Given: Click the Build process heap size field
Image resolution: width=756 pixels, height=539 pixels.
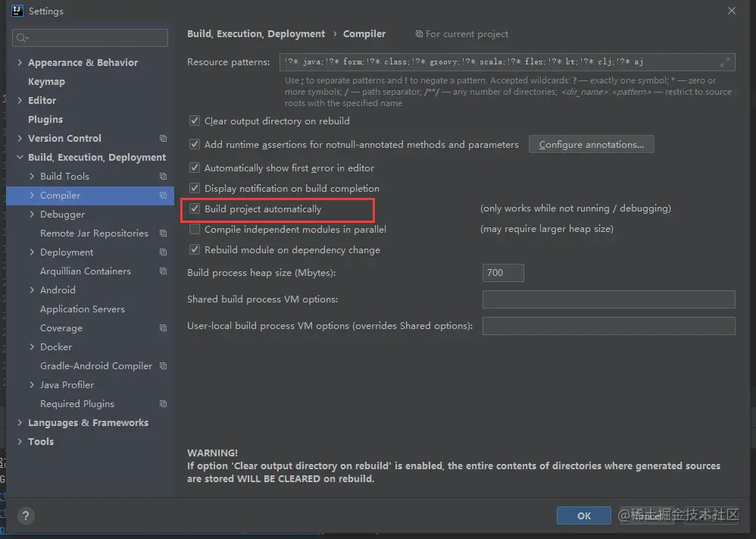Looking at the screenshot, I should pyautogui.click(x=503, y=273).
